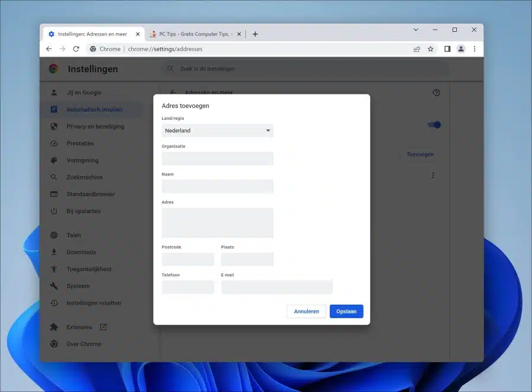Viewport: 532px width, 392px height.
Task: Open the profile avatar icon
Action: pyautogui.click(x=460, y=49)
